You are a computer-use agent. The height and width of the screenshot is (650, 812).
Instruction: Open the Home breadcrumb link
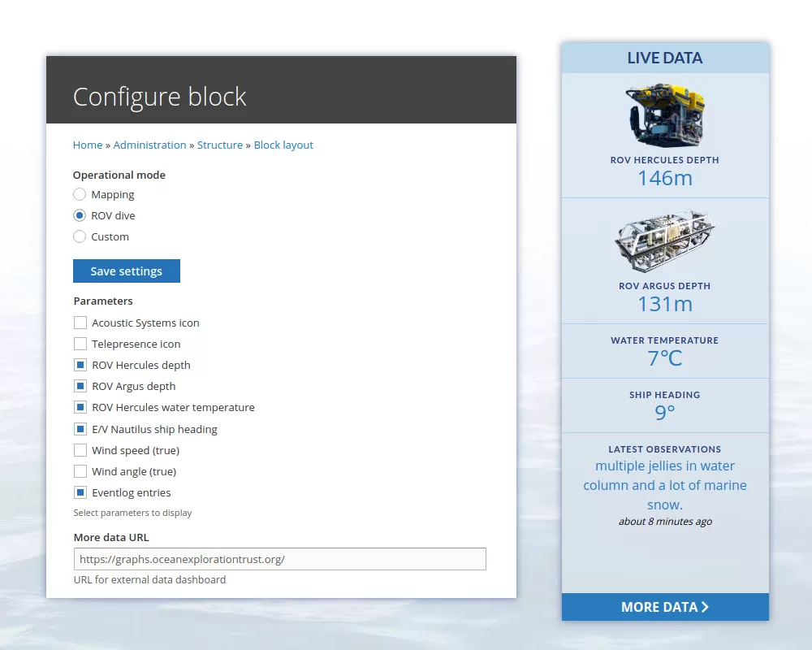tap(88, 145)
